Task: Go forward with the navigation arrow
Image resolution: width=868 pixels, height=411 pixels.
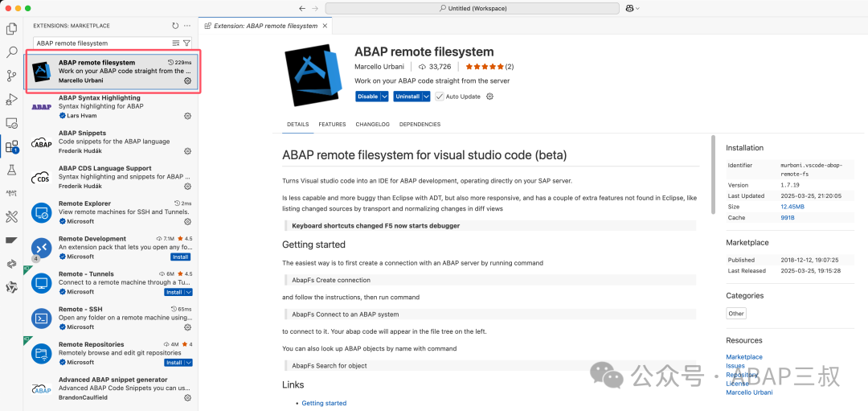Action: click(315, 8)
